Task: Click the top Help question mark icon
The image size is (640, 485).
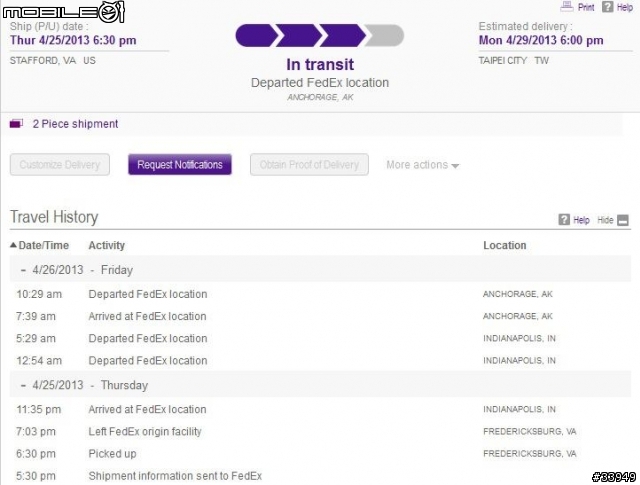Action: 608,7
